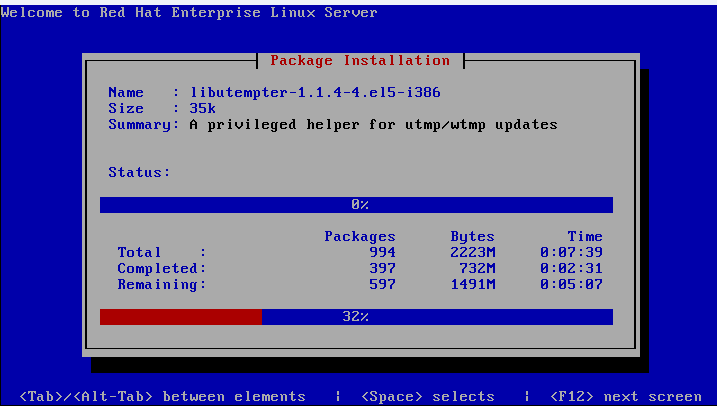Click the Remaining row label

pos(162,284)
